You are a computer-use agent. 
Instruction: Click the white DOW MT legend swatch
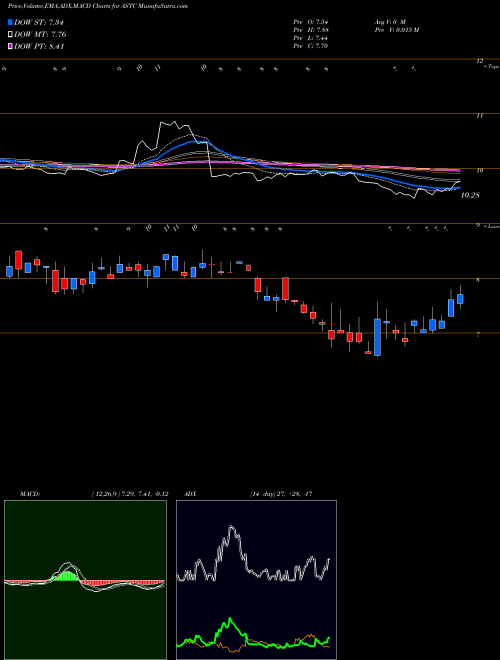click(x=10, y=35)
